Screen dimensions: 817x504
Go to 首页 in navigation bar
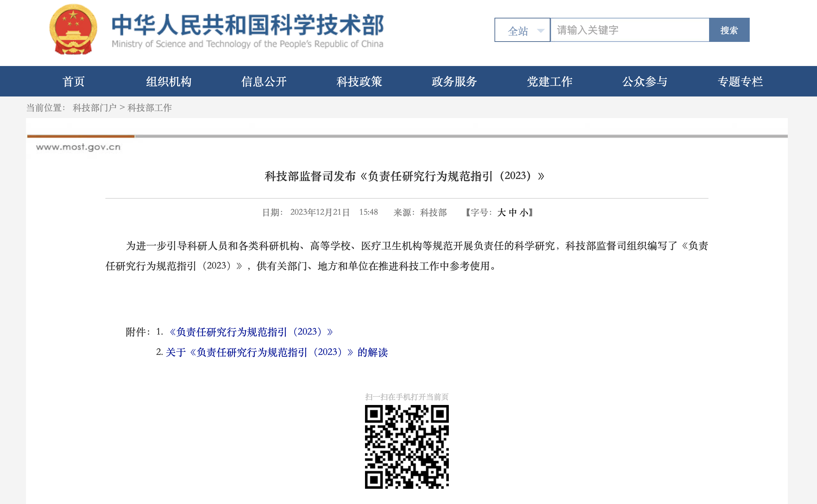pyautogui.click(x=73, y=81)
